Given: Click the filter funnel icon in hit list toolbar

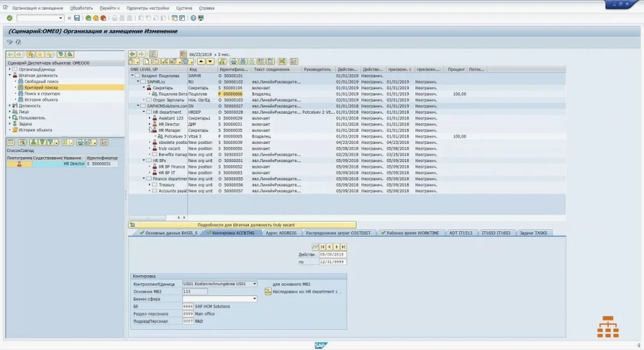Looking at the screenshot, I should pos(52,143).
